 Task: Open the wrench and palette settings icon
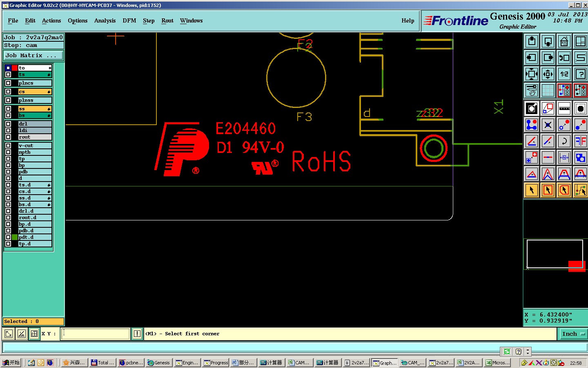pos(532,90)
